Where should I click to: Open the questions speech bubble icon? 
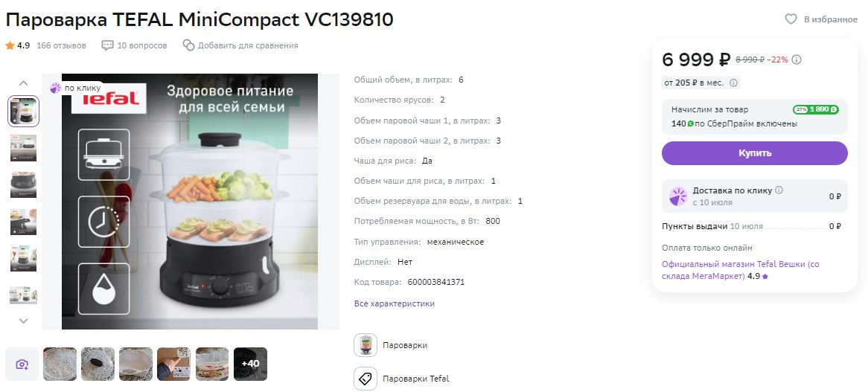pos(107,45)
